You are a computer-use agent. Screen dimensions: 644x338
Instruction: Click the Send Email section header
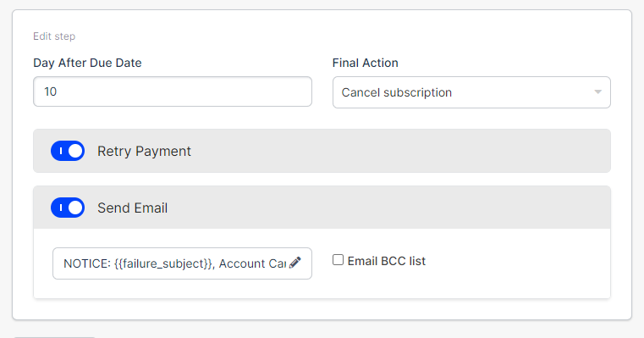(x=322, y=208)
